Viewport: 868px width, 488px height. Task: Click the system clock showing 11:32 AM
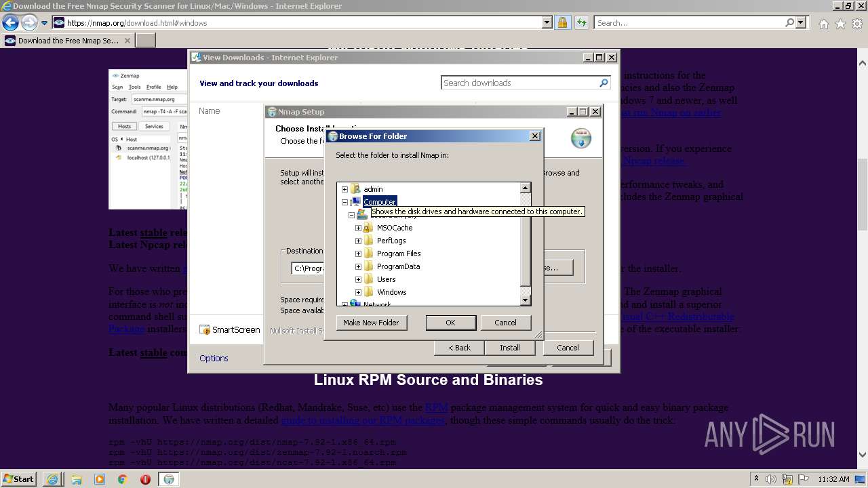(833, 479)
